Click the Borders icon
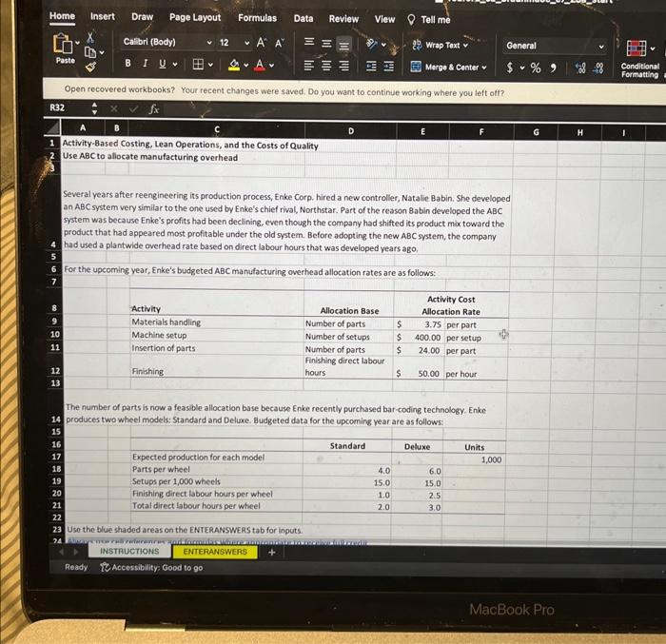The width and height of the screenshot is (666, 644). (198, 64)
